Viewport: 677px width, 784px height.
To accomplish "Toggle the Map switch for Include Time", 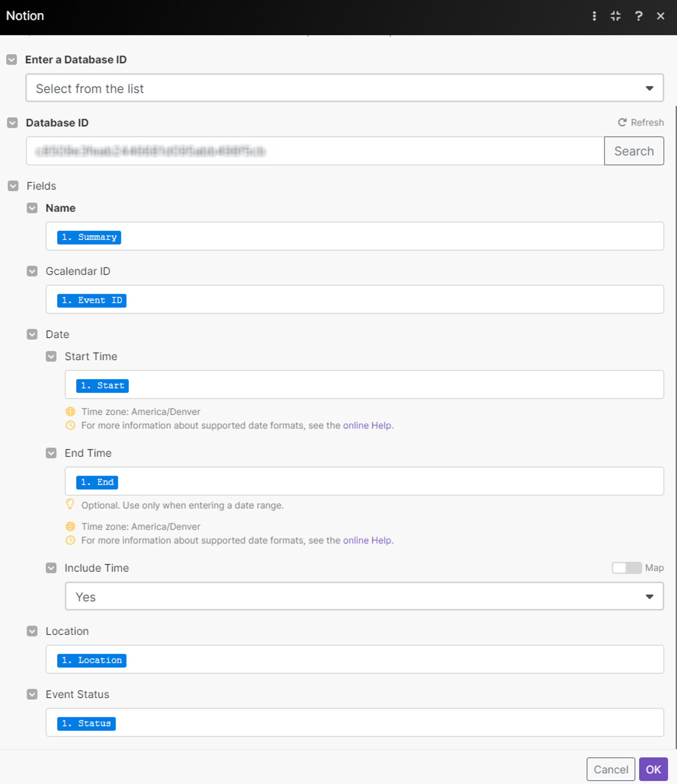I will click(x=626, y=568).
